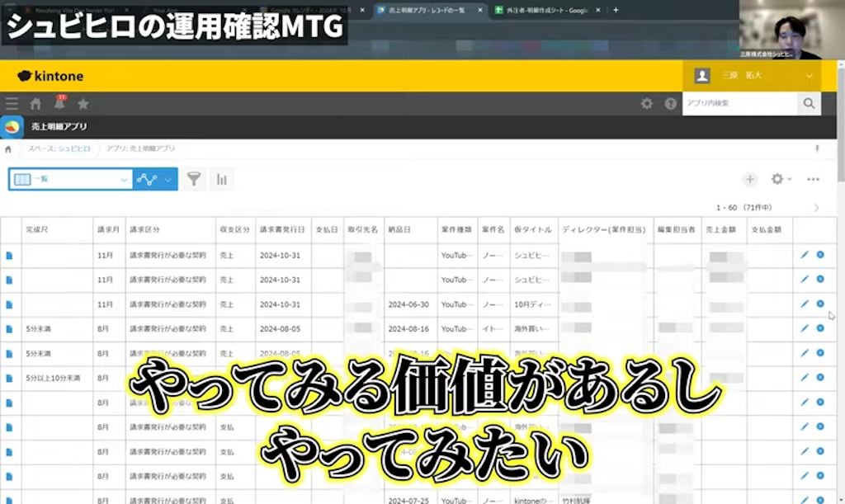
Task: Open the graph view icon
Action: [x=146, y=178]
